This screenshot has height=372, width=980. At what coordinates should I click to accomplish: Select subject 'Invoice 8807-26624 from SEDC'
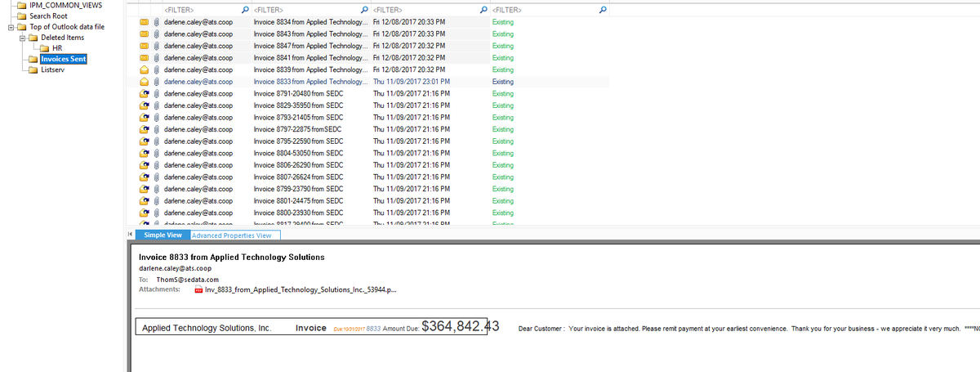pos(297,177)
